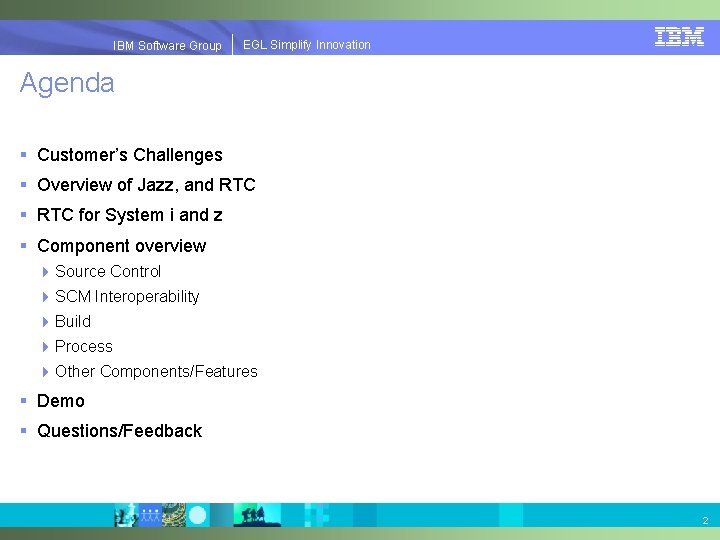The width and height of the screenshot is (720, 540).
Task: Select "Overview of Jazz, and RTC" bullet
Action: (x=146, y=185)
